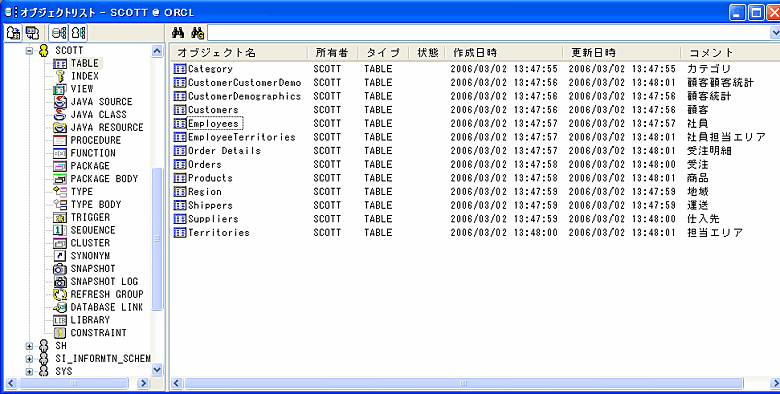Expand the SYS schema node
The width and height of the screenshot is (780, 394).
pyautogui.click(x=29, y=372)
